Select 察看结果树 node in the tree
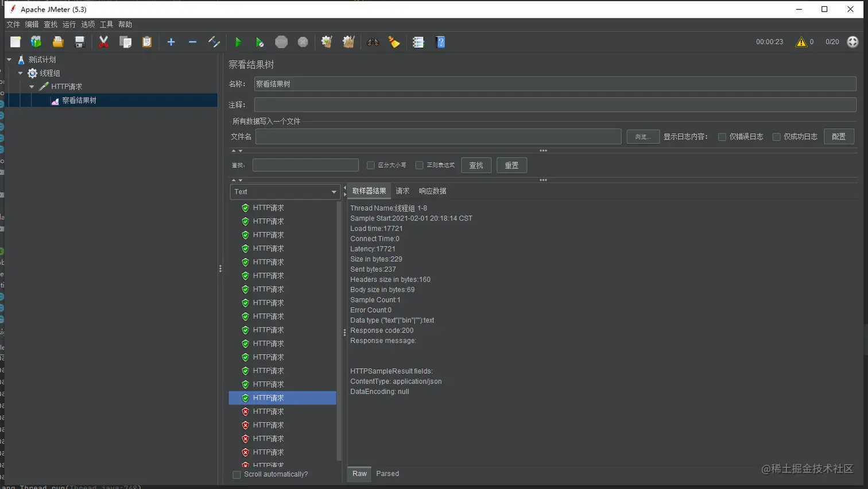This screenshot has height=489, width=868. coord(79,101)
